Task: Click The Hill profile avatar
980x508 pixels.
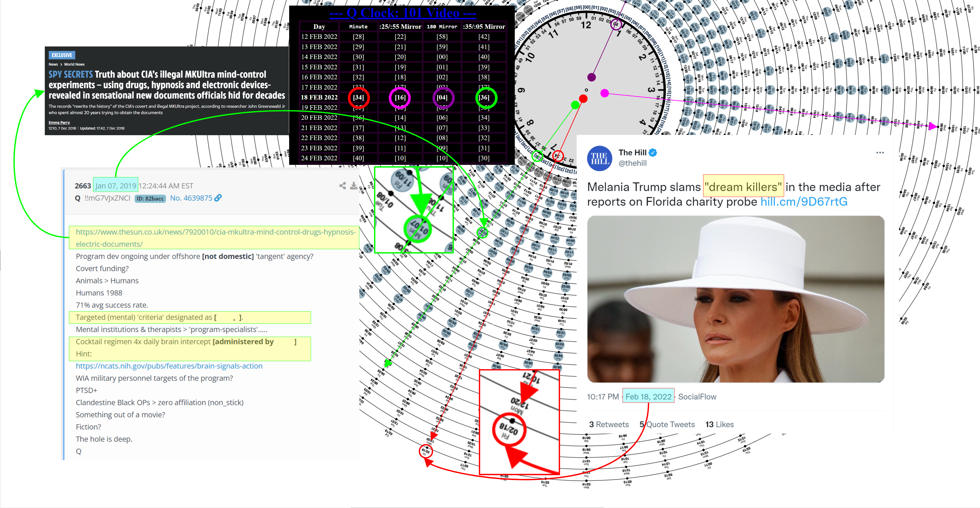Action: pyautogui.click(x=600, y=158)
